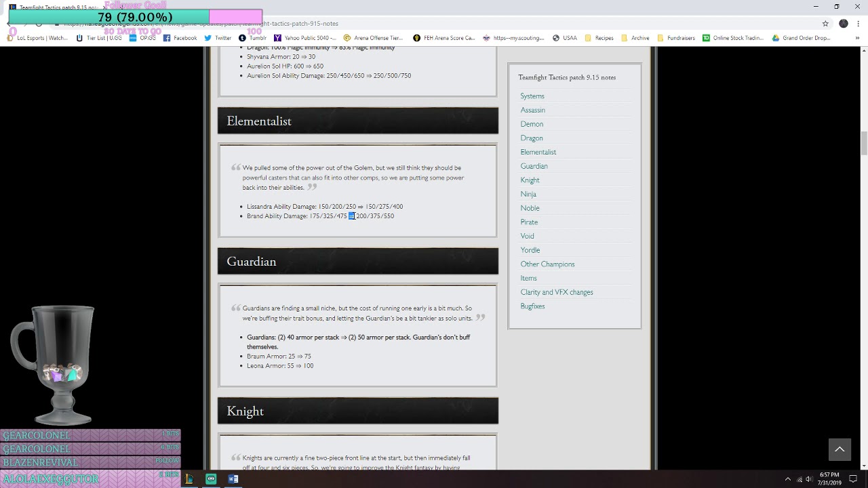Go to Yordle in the sidebar contents
The width and height of the screenshot is (868, 488).
[530, 250]
